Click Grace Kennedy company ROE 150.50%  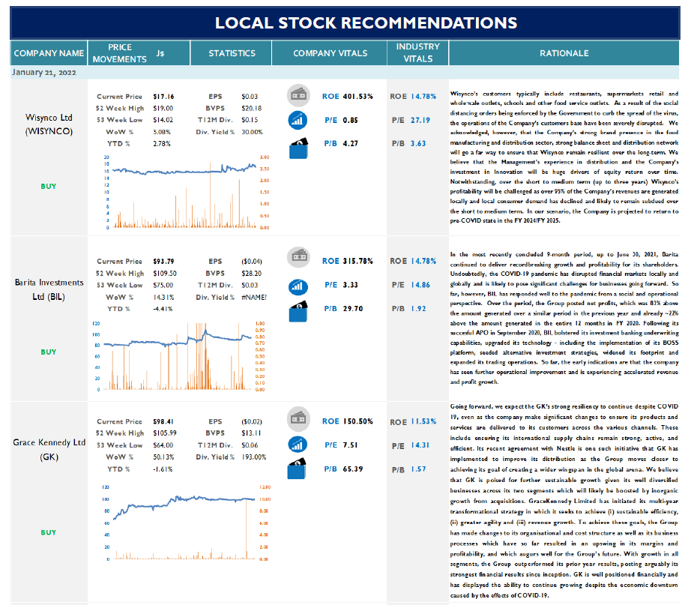tap(357, 421)
